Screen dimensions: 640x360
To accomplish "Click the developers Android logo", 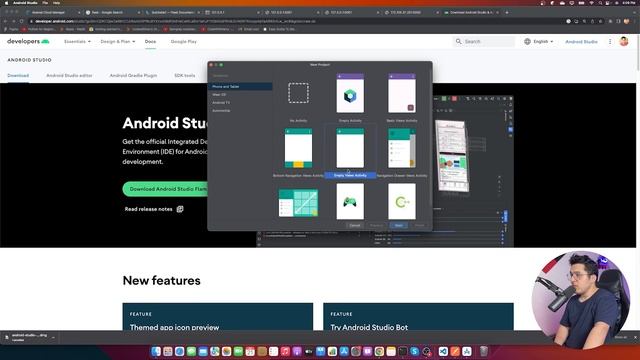I will pyautogui.click(x=28, y=41).
